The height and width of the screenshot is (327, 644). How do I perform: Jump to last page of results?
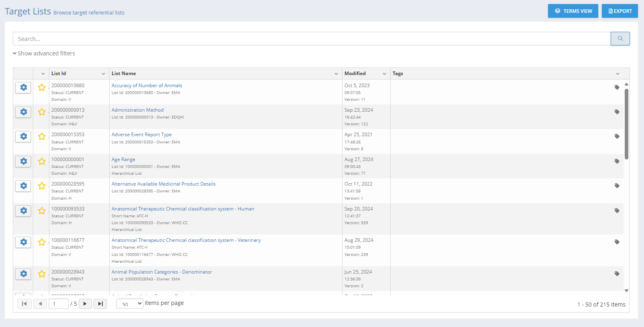100,304
